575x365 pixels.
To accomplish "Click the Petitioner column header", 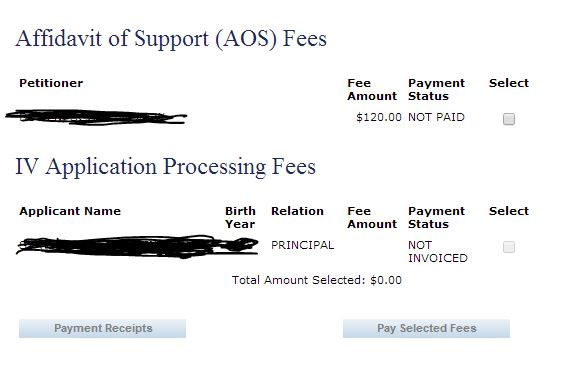I will coord(51,83).
